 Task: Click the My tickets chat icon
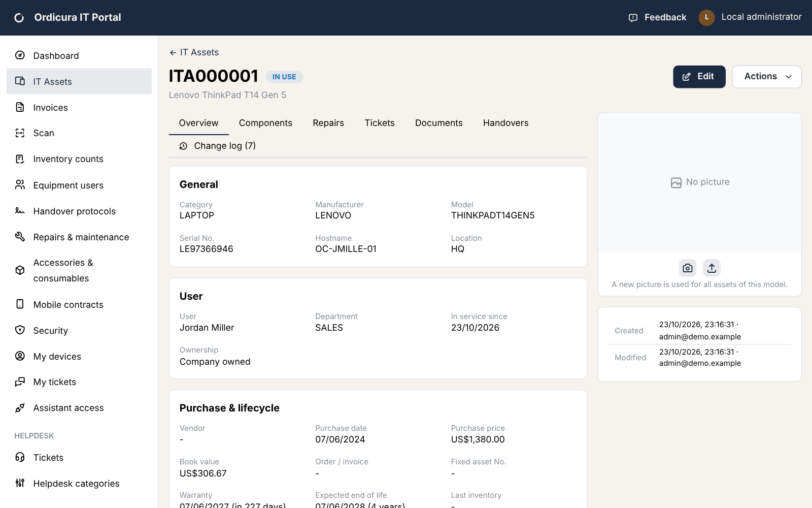[x=20, y=382]
